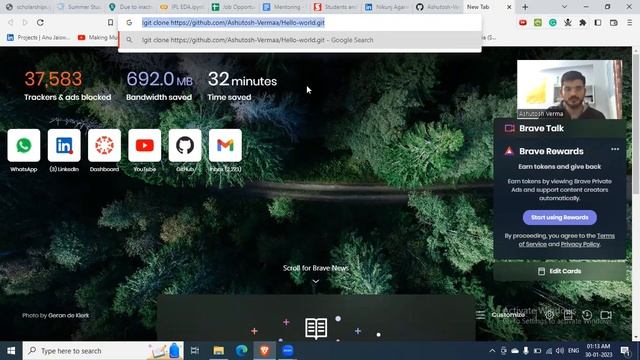Open the LinkedIn top site tile
The width and height of the screenshot is (640, 360).
coord(64,145)
